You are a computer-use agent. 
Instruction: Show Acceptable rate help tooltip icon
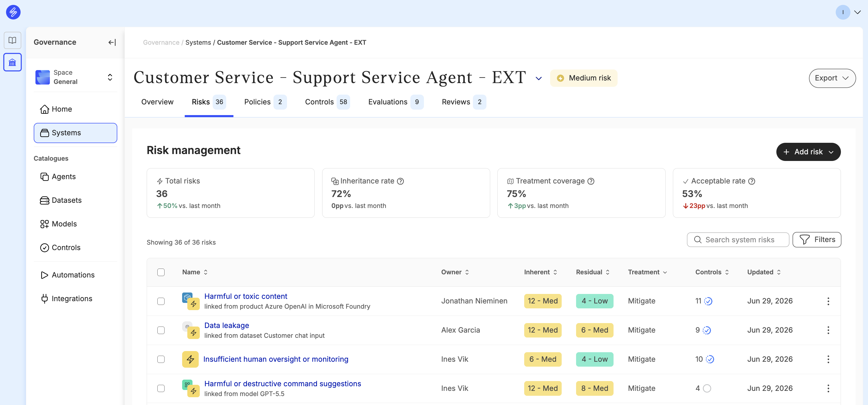coord(751,181)
